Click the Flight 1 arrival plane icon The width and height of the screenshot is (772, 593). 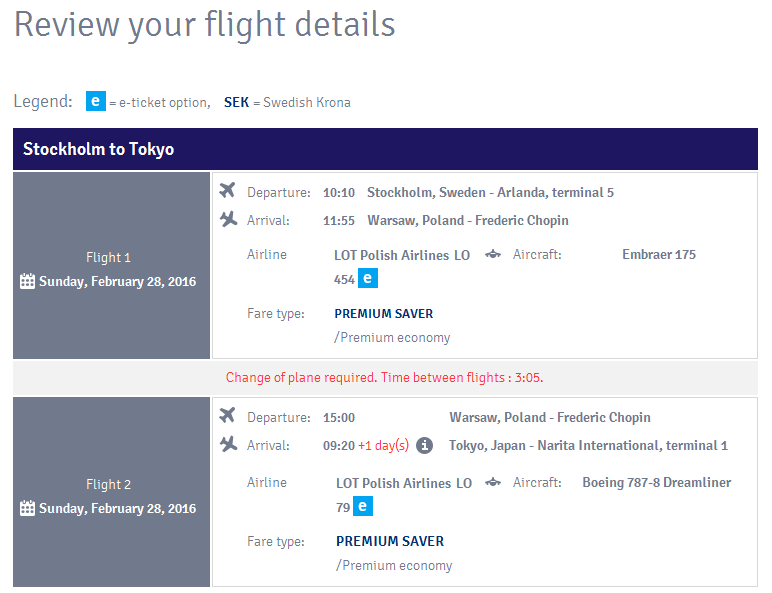click(x=228, y=219)
